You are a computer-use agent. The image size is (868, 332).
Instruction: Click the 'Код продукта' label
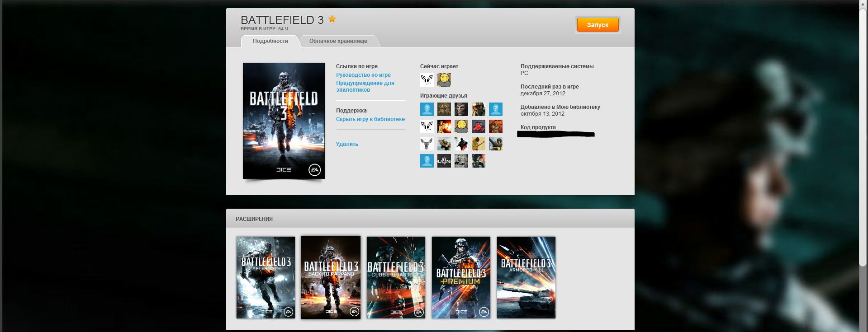pos(538,127)
